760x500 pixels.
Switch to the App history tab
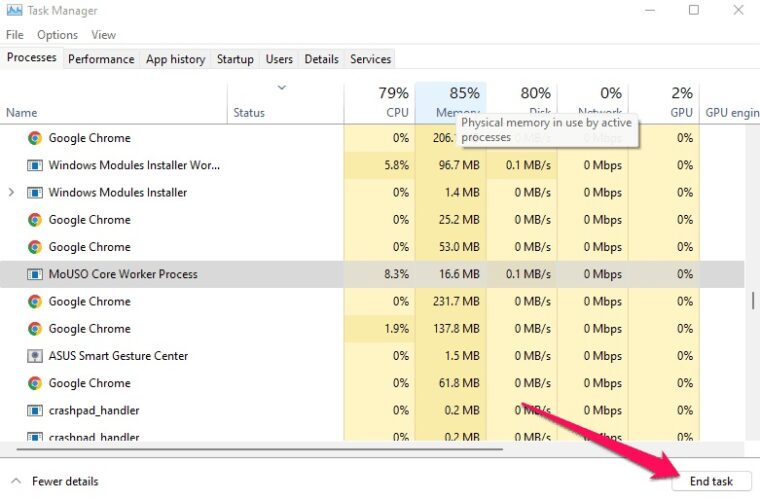tap(175, 59)
